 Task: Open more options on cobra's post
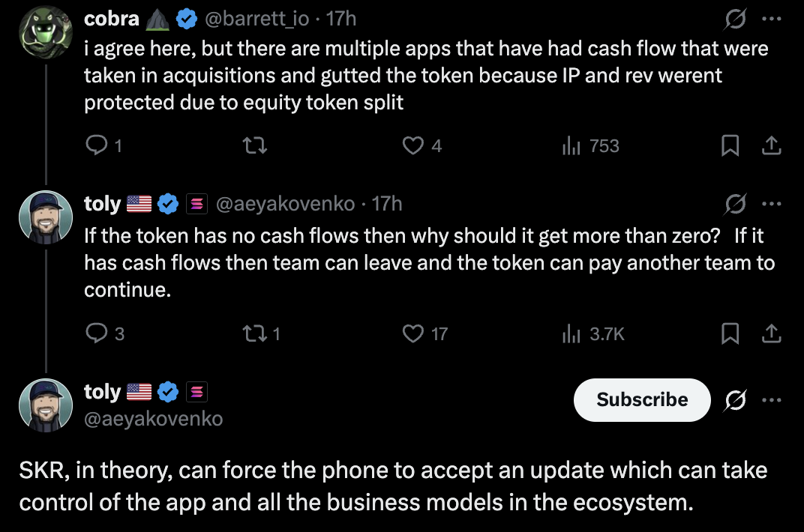point(770,19)
